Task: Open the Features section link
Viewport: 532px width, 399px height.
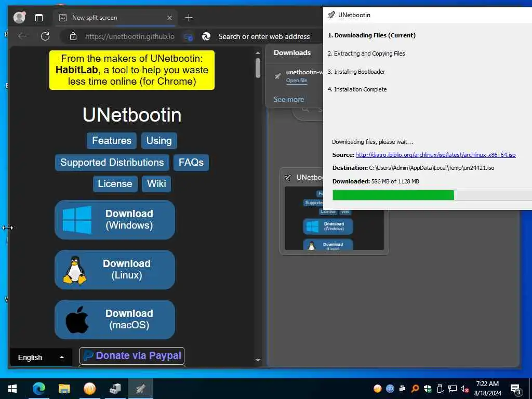Action: (112, 140)
